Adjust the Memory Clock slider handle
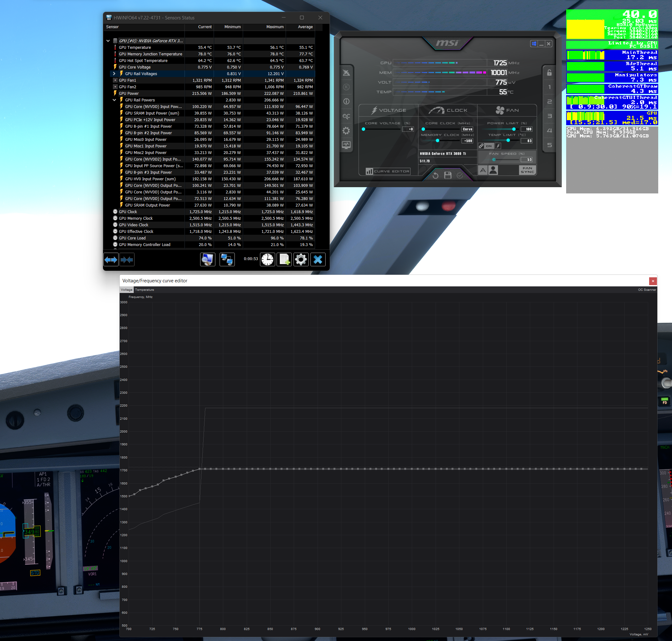Image resolution: width=672 pixels, height=641 pixels. pos(437,141)
